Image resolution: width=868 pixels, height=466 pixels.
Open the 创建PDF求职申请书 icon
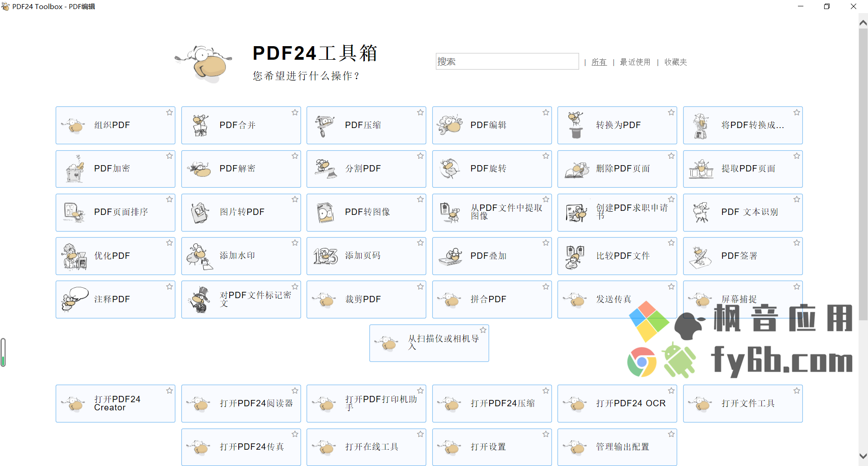pos(576,212)
